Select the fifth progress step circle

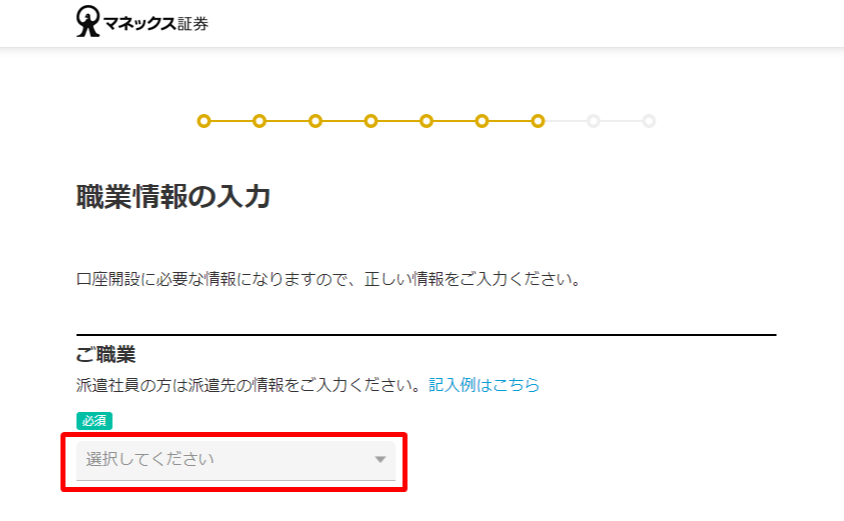(x=426, y=121)
